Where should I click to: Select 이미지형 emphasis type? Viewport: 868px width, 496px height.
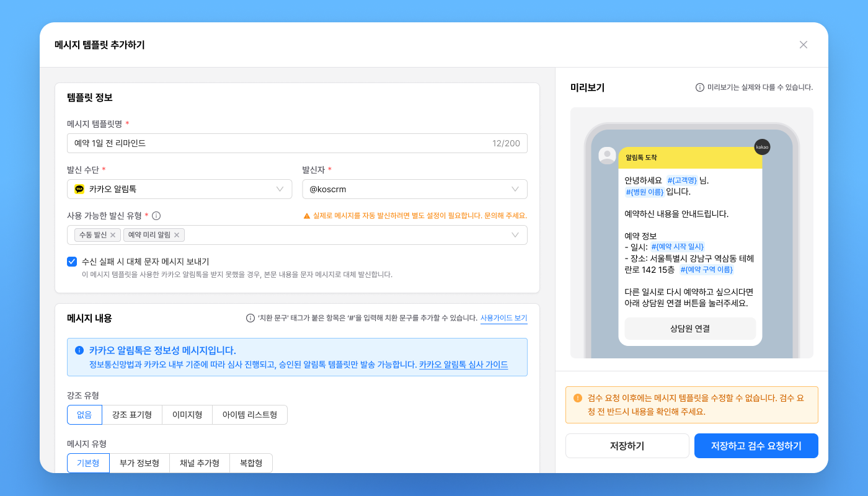coord(187,415)
